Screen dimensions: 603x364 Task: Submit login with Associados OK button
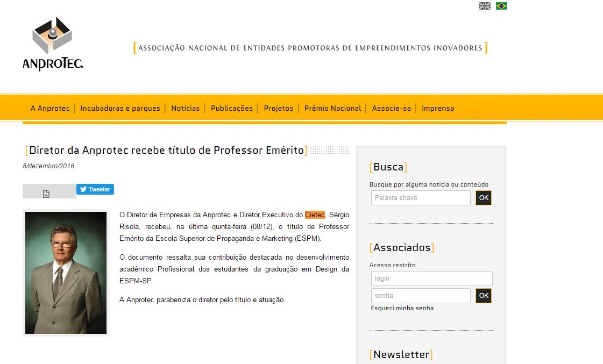pyautogui.click(x=484, y=296)
